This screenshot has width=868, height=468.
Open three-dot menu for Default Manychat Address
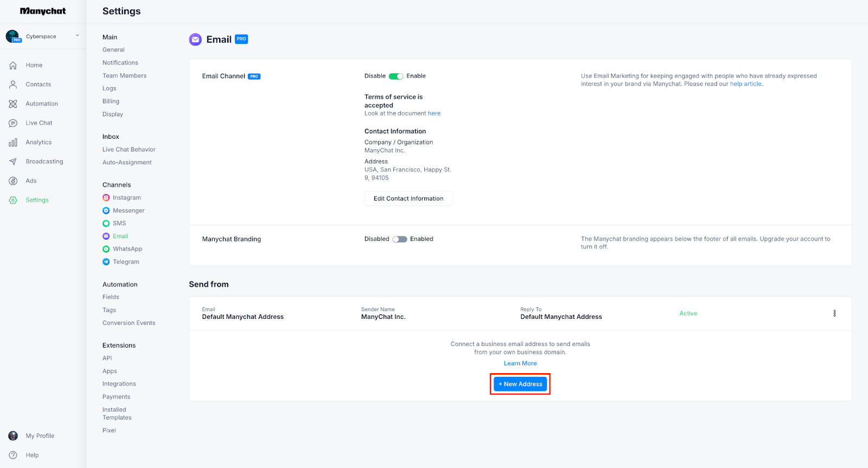[834, 313]
